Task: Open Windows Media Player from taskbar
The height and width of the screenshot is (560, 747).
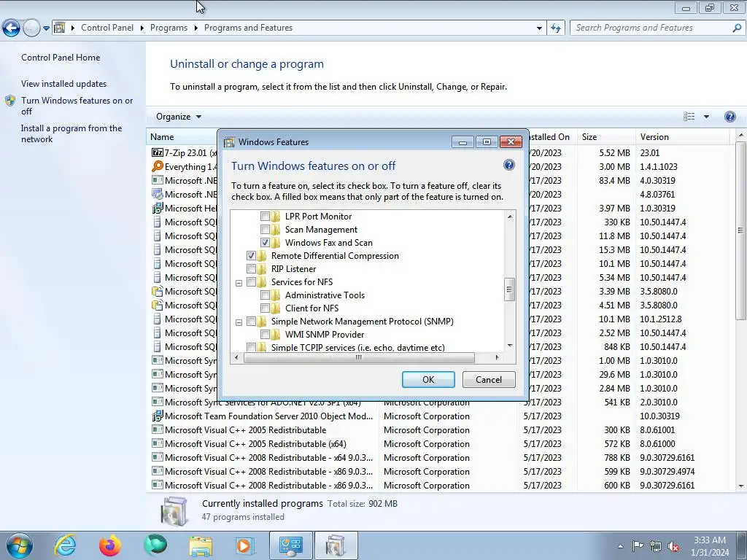Action: coord(244,546)
